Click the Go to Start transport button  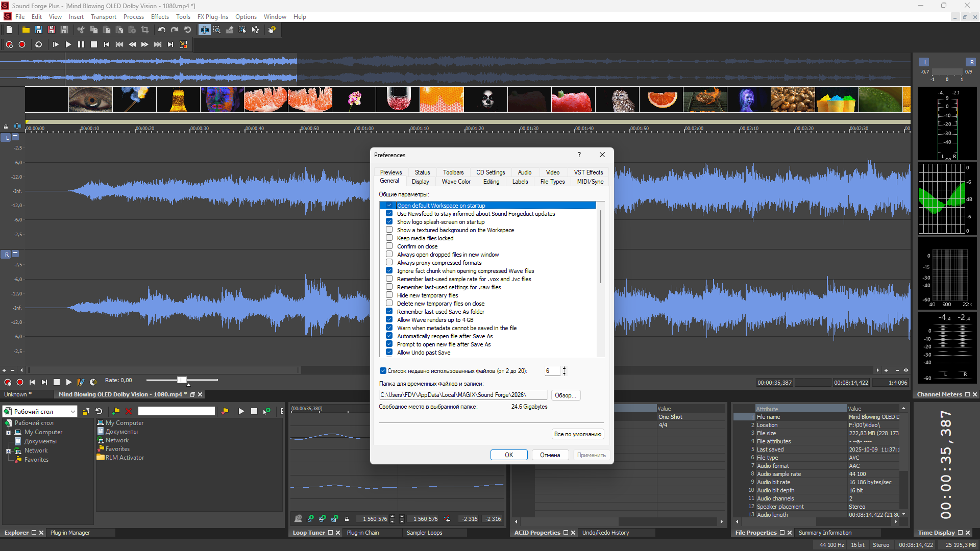[107, 44]
